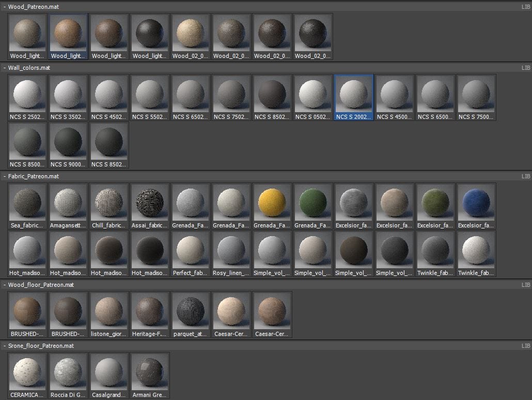
Task: Collapse the Wood_Patreon.mat library group
Action: point(5,7)
